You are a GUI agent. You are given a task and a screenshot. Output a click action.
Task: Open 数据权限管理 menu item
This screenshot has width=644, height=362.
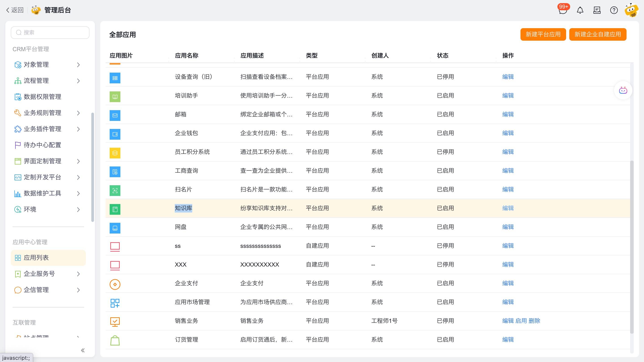(43, 97)
